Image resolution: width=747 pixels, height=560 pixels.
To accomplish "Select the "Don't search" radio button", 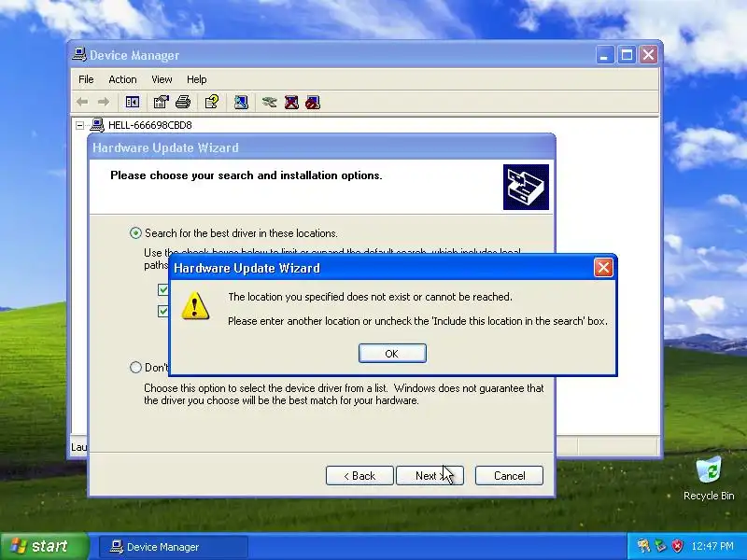I will (x=135, y=367).
